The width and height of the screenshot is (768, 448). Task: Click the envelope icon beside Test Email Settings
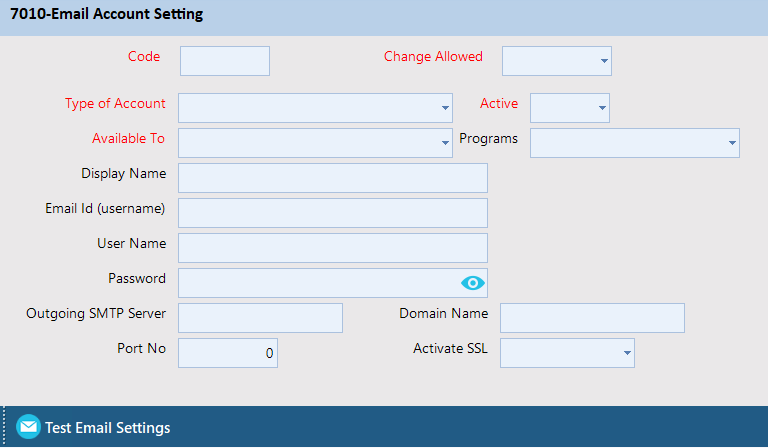pyautogui.click(x=28, y=427)
